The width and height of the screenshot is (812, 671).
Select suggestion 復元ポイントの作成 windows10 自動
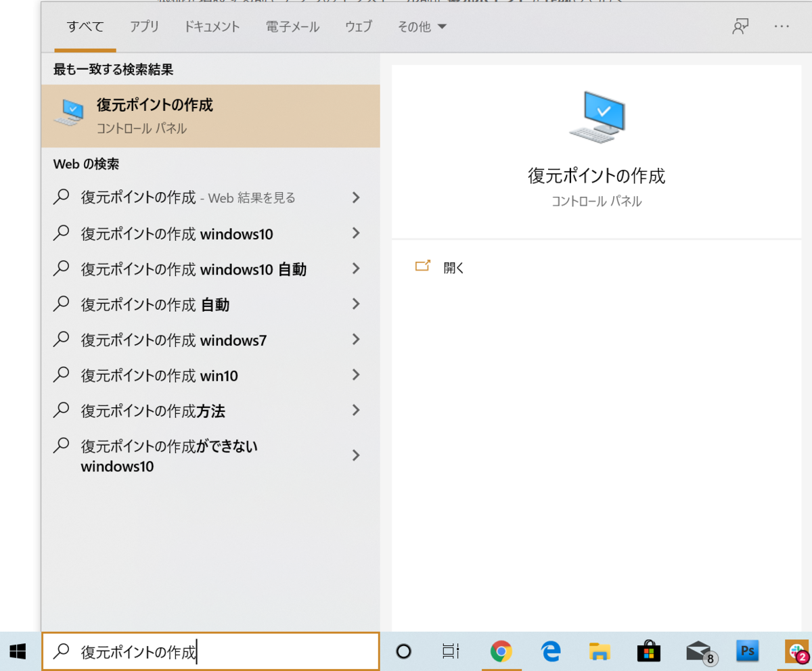coord(210,269)
